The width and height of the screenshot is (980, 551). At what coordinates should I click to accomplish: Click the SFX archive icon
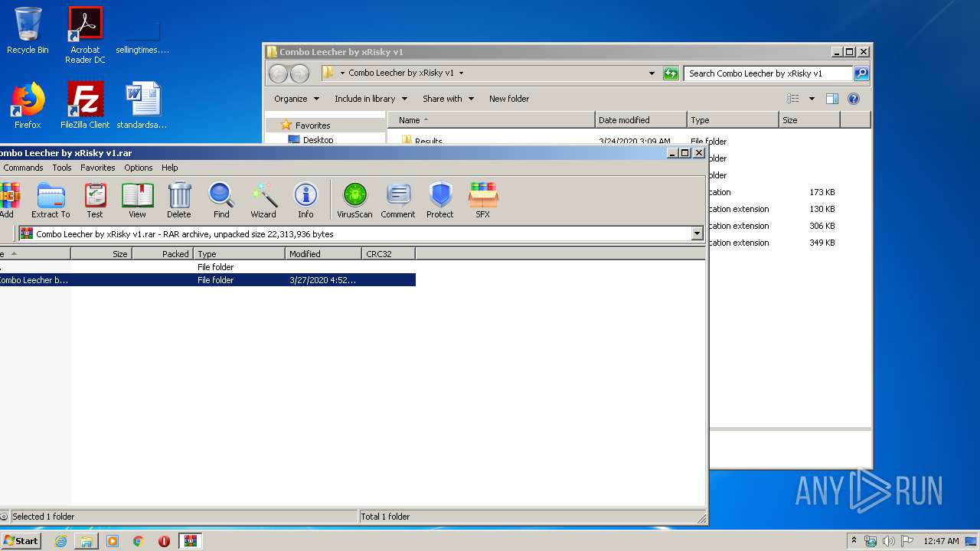point(483,201)
